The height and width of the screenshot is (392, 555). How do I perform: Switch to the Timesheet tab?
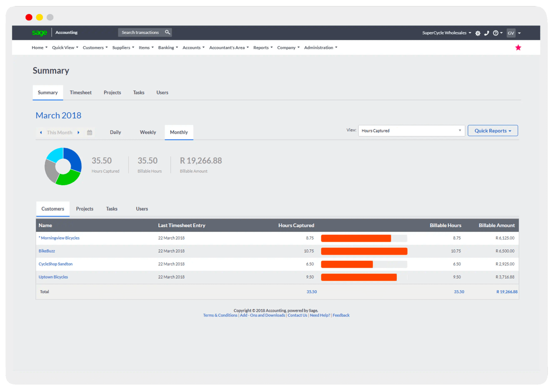point(81,92)
